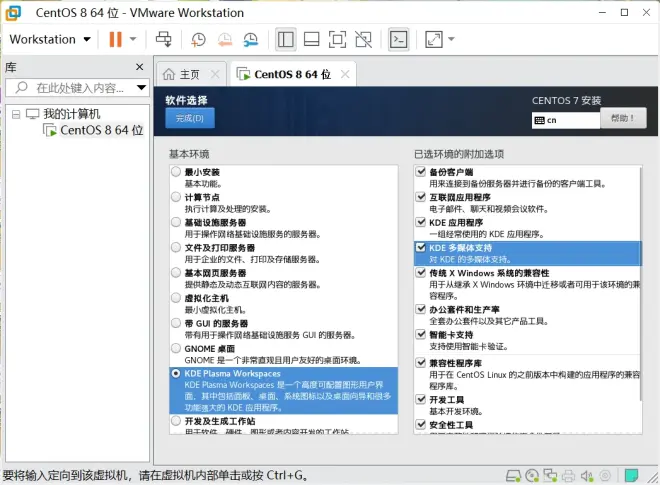Viewport: 660px width, 485px height.
Task: Take a snapshot of this VM
Action: pos(198,40)
